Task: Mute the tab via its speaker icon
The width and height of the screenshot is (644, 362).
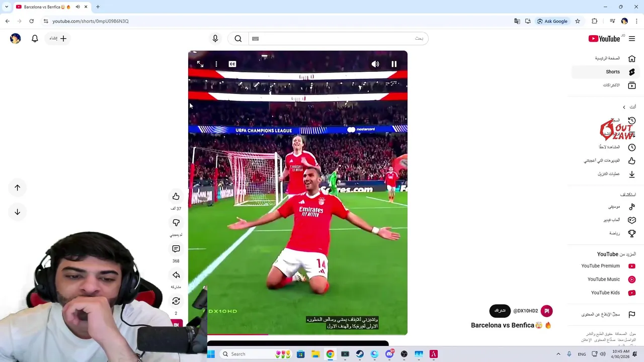Action: click(x=78, y=7)
